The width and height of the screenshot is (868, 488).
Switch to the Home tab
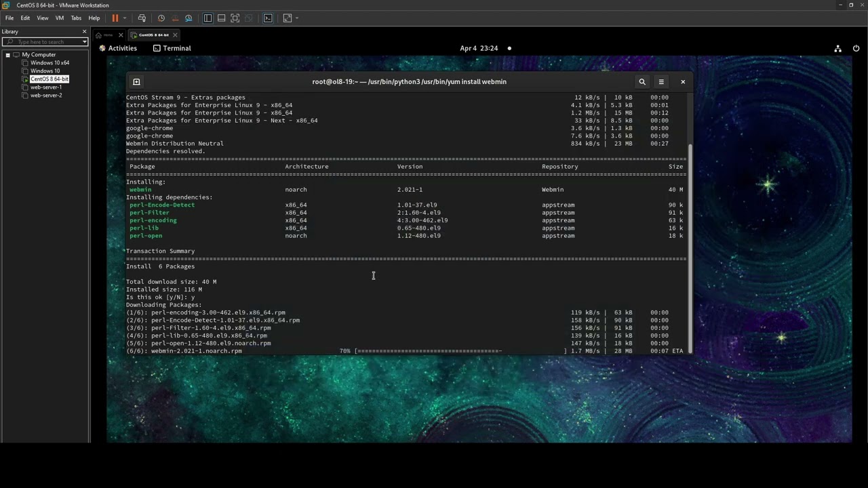pos(105,35)
